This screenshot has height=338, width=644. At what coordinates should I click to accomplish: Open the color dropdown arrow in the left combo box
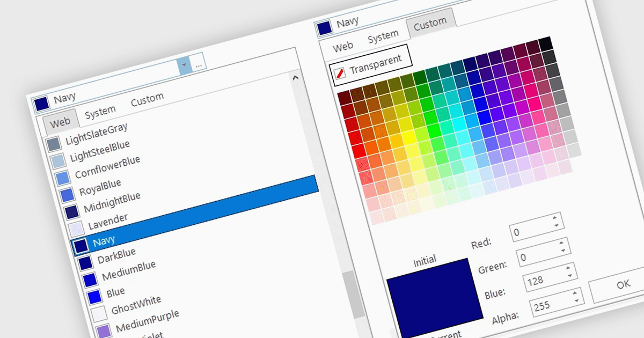[184, 65]
